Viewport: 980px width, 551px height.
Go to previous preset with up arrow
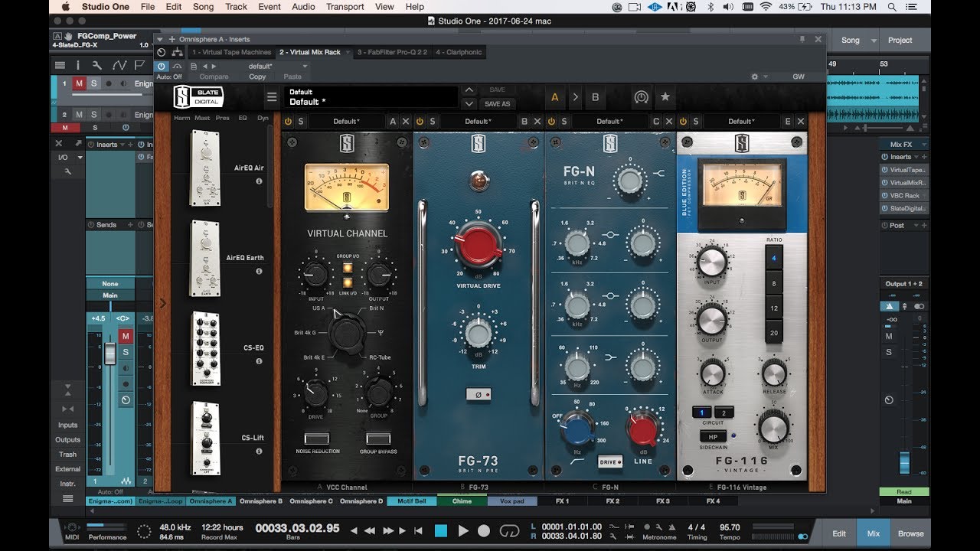point(469,90)
